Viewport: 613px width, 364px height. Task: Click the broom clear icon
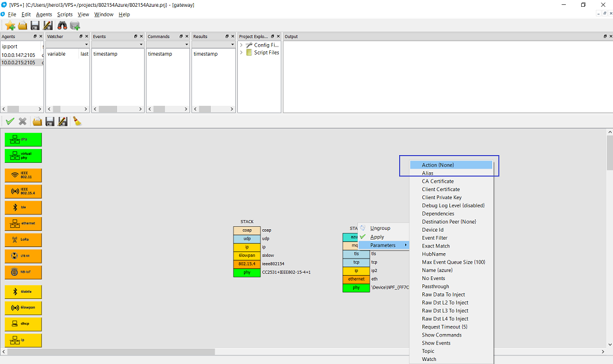(77, 121)
